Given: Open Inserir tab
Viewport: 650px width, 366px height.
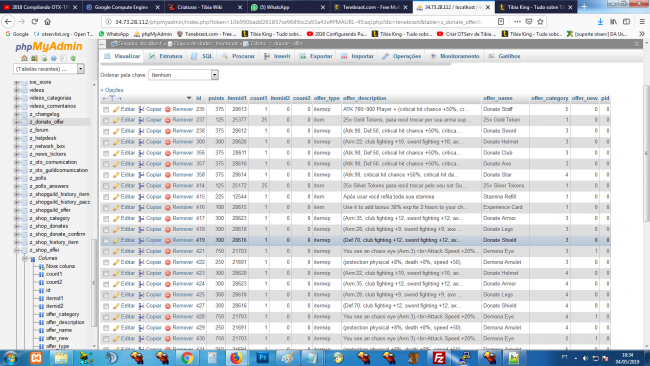Looking at the screenshot, I should pyautogui.click(x=277, y=56).
